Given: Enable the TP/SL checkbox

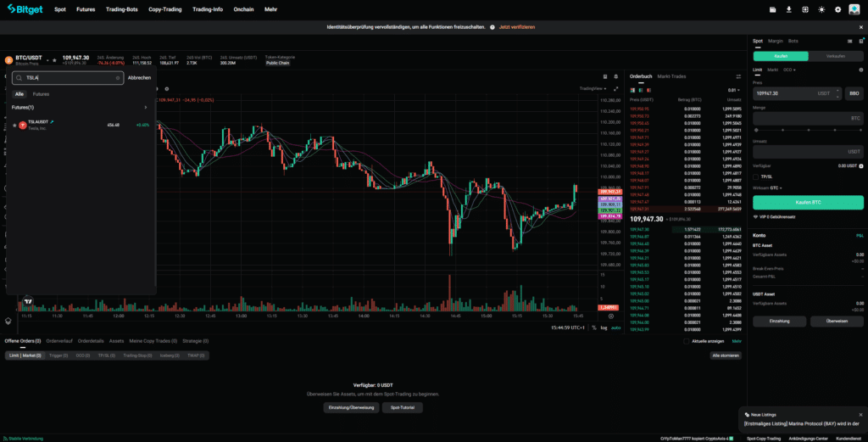Looking at the screenshot, I should (x=755, y=176).
